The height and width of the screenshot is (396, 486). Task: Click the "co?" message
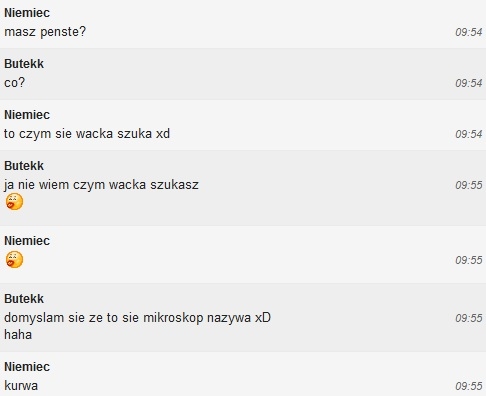(x=15, y=83)
